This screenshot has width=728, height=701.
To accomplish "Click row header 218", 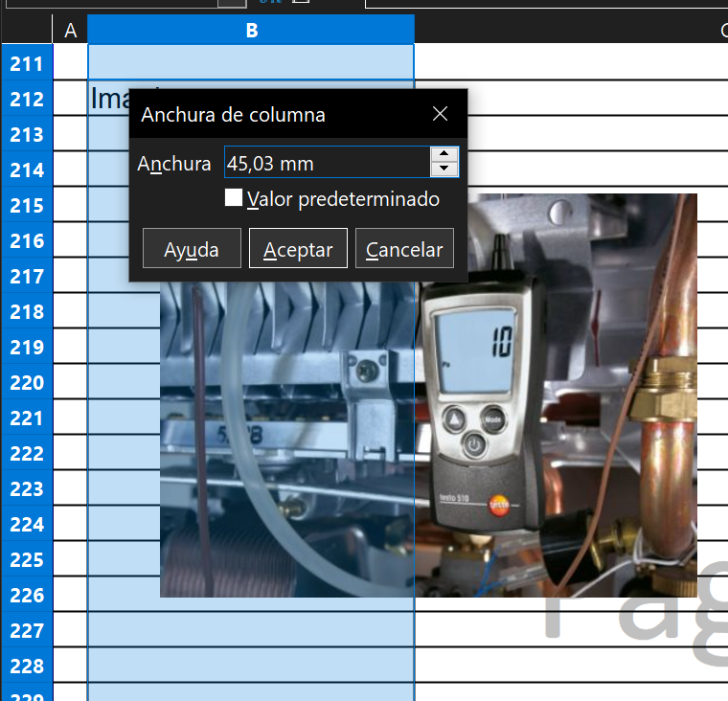I will point(27,312).
